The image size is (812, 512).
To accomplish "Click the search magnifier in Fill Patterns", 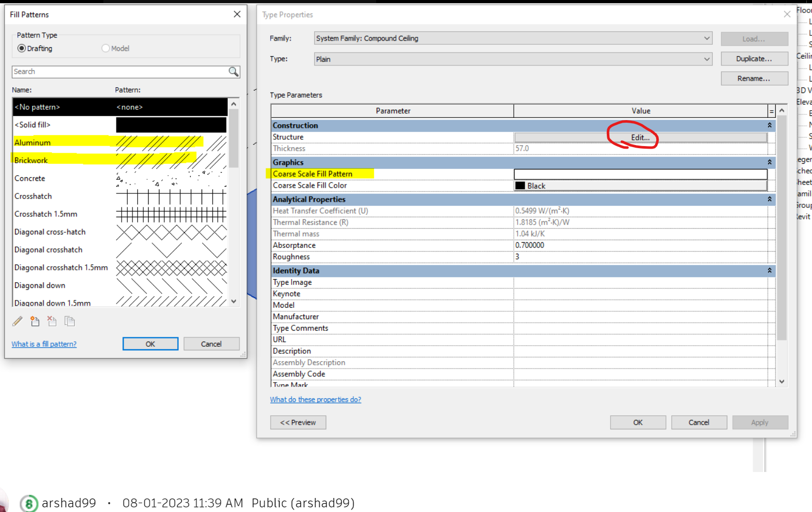I will pyautogui.click(x=234, y=71).
